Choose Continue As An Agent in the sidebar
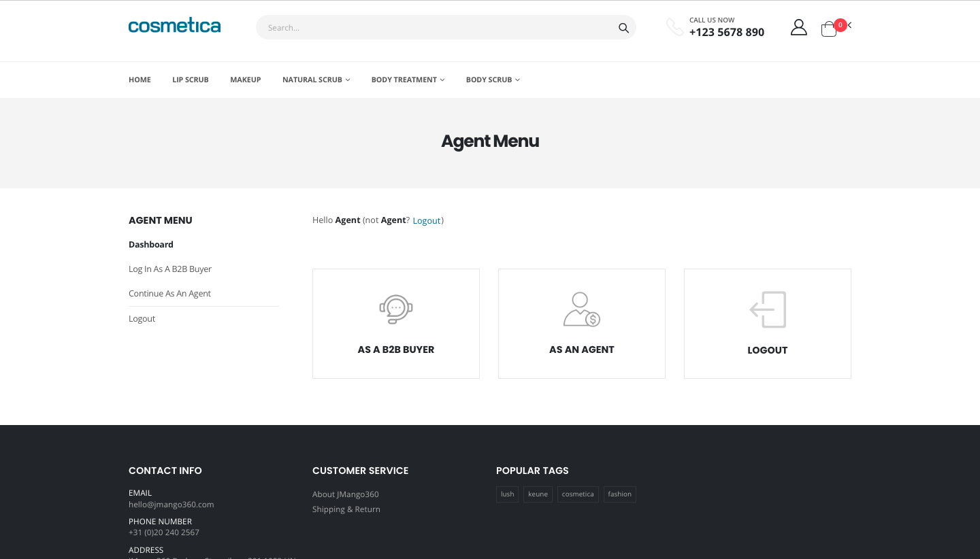Screen dimensions: 980x559 click(x=169, y=294)
